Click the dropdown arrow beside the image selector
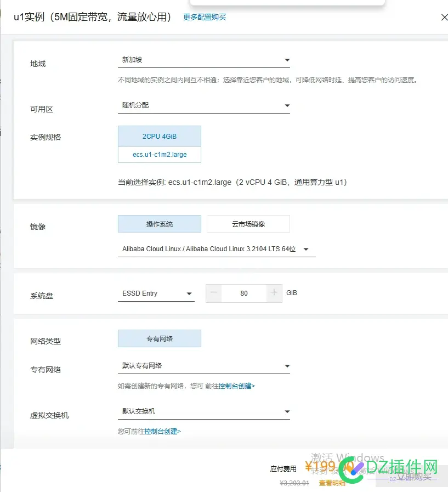448x492 pixels. (307, 248)
